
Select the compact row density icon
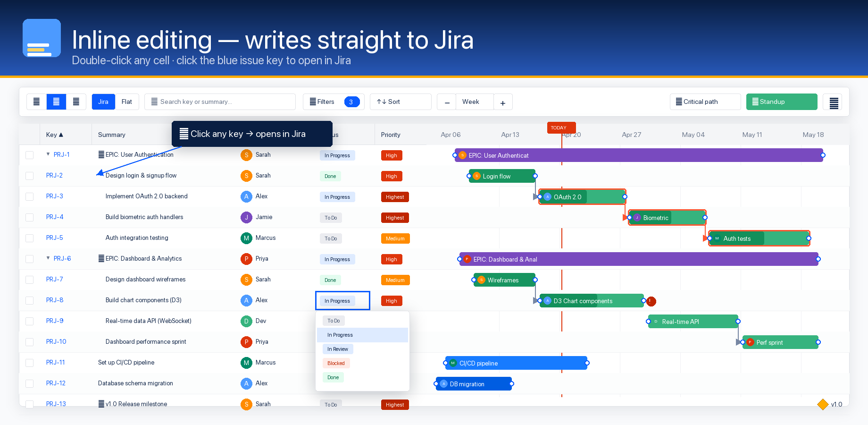click(36, 102)
